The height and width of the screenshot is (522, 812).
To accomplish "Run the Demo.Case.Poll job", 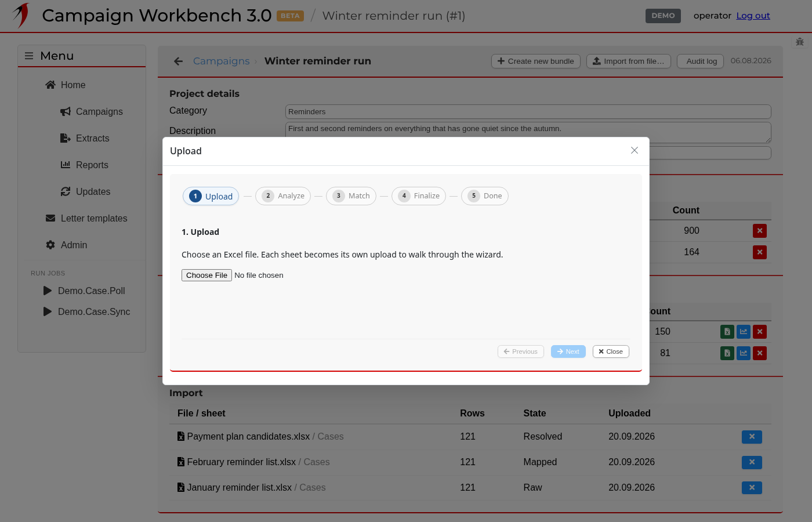I will click(85, 291).
